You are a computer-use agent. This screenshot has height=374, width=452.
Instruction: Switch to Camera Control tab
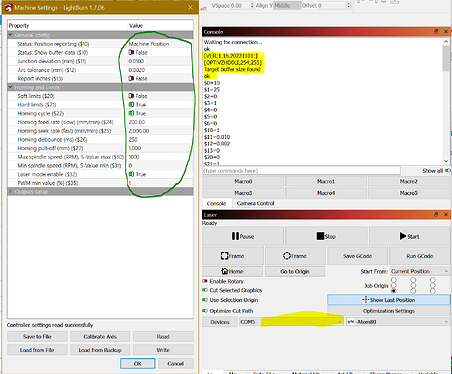(255, 203)
